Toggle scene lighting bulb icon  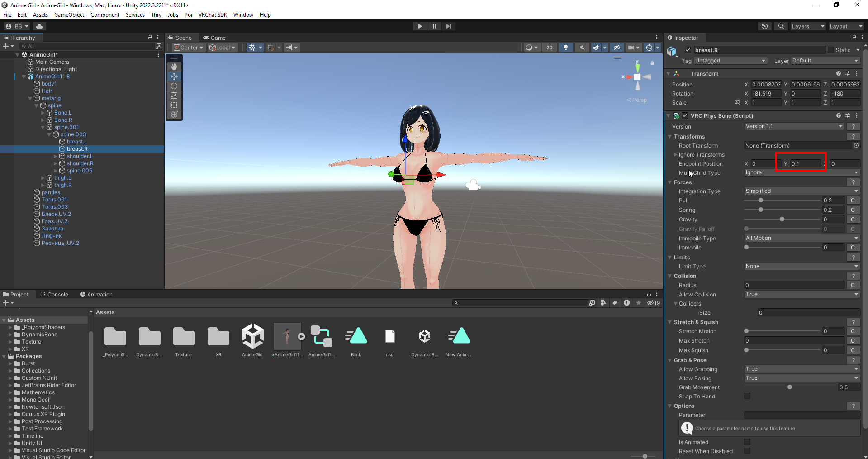(x=565, y=48)
